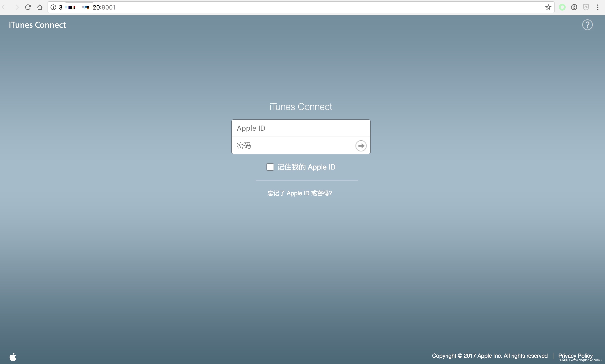Viewport: 605px width, 364px height.
Task: Tick the 记住我的 Apple ID checkbox
Action: 270,167
